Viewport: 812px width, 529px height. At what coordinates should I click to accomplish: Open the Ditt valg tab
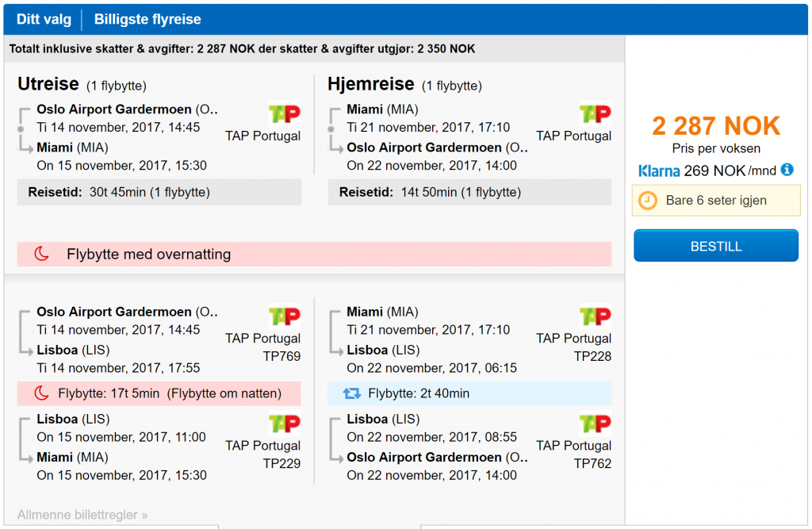coord(44,19)
